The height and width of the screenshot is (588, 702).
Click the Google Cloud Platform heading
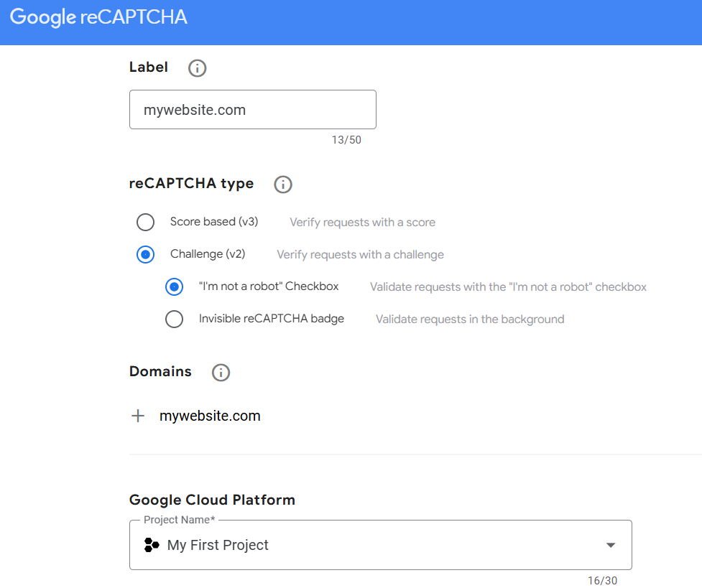click(212, 500)
